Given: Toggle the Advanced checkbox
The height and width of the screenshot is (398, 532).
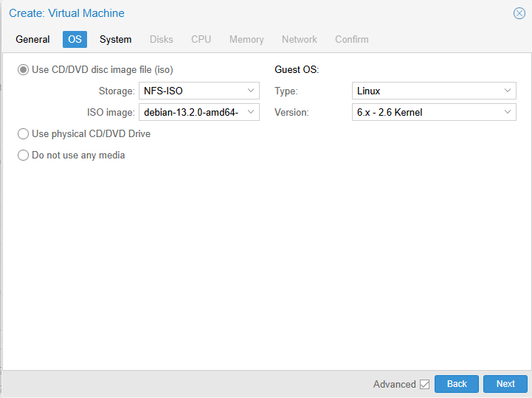Looking at the screenshot, I should pyautogui.click(x=424, y=384).
